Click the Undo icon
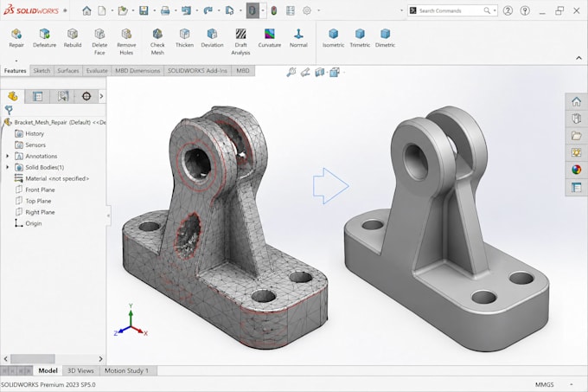The width and height of the screenshot is (588, 392). click(187, 10)
